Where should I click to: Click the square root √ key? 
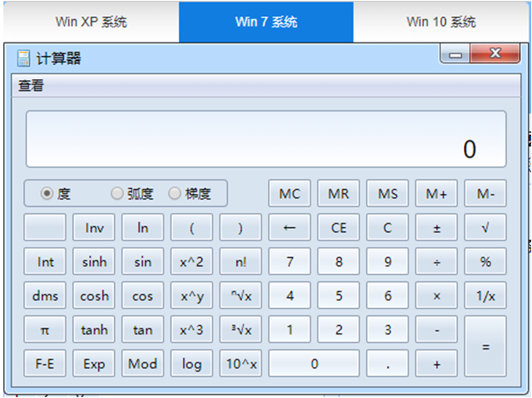pos(485,227)
